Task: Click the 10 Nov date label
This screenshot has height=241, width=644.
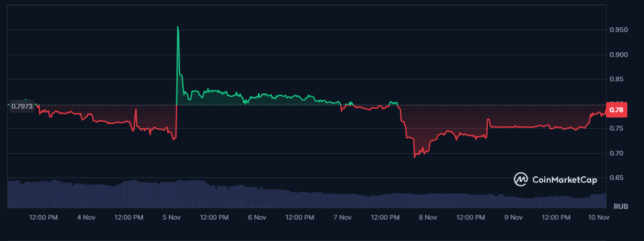Action: click(x=596, y=218)
